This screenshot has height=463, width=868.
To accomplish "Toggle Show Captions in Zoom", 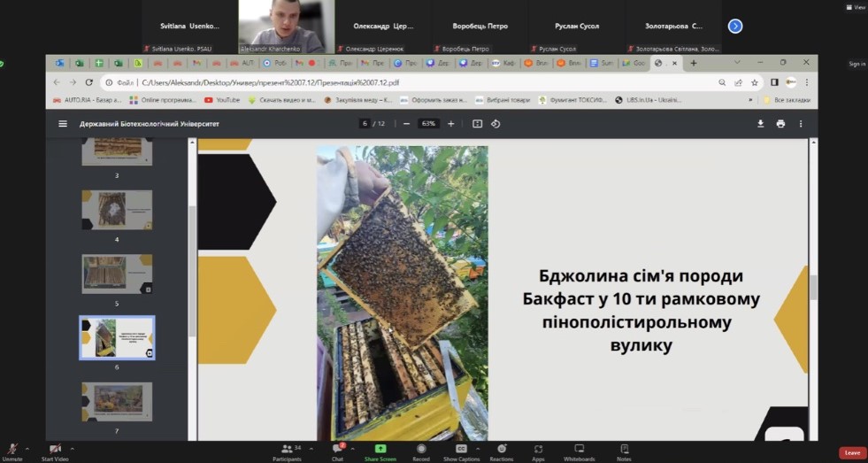I will [461, 451].
